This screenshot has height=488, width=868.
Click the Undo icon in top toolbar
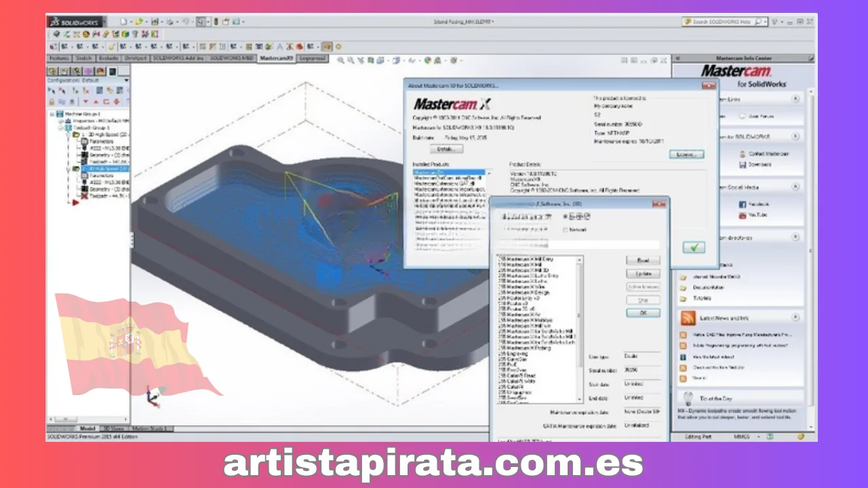coord(185,22)
